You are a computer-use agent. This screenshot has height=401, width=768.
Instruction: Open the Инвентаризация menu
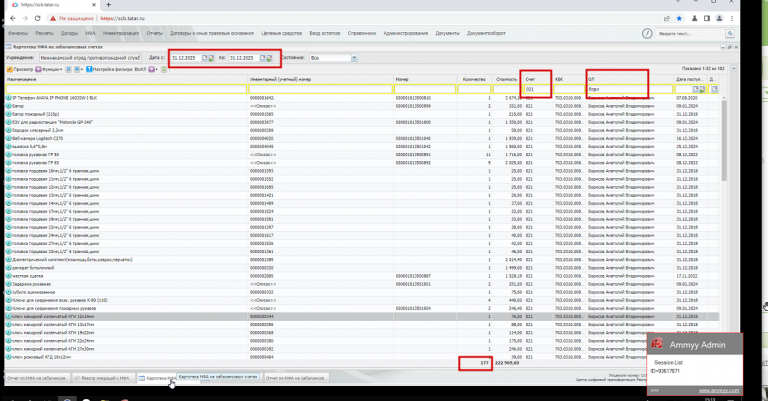click(x=120, y=33)
